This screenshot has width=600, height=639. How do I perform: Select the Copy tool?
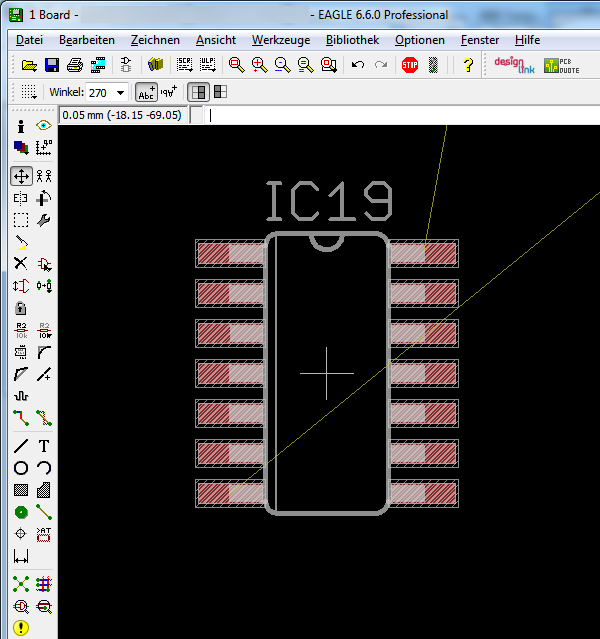pos(44,176)
